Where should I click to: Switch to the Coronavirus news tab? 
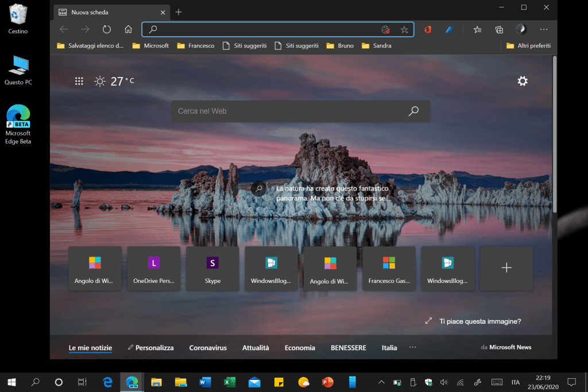208,348
